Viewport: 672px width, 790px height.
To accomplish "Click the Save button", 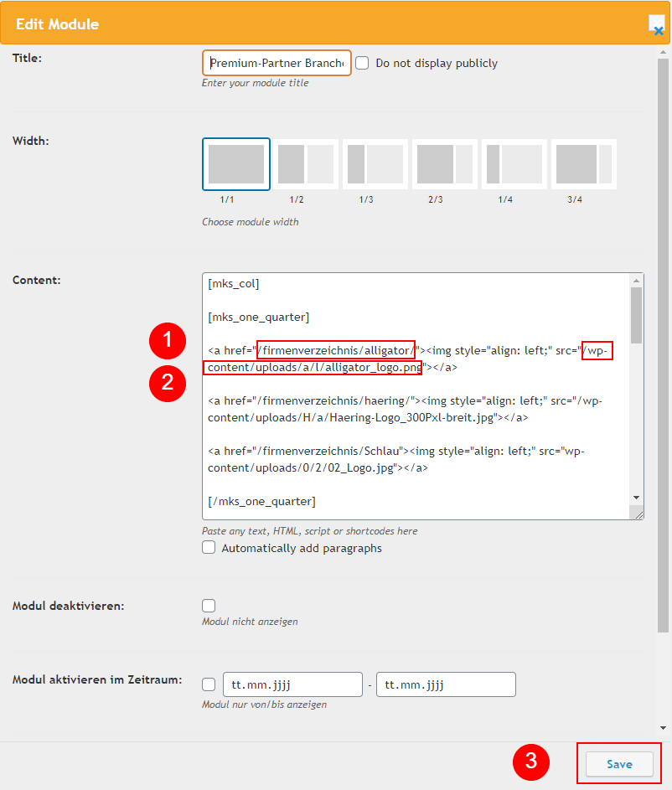I will [619, 764].
